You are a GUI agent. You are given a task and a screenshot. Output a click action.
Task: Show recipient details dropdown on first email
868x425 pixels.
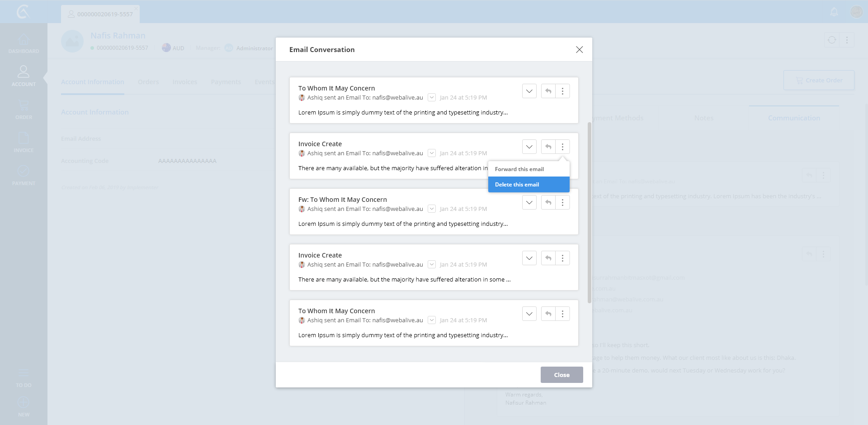[432, 98]
